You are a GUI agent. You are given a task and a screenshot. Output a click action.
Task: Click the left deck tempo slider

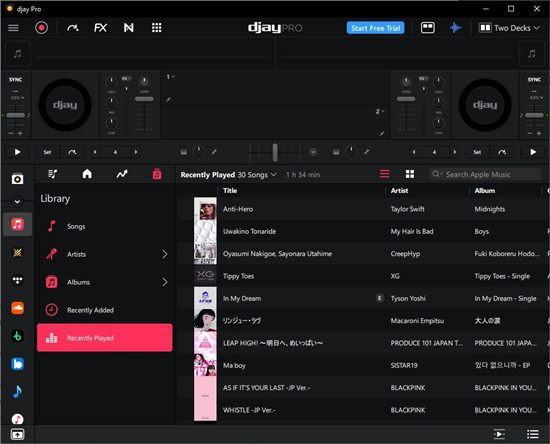click(15, 115)
